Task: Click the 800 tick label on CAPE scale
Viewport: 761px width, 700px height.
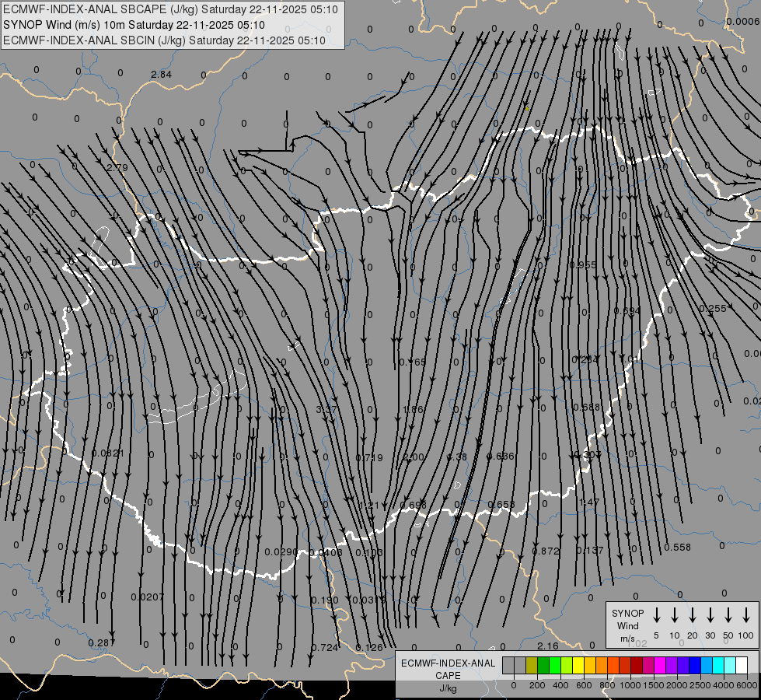Action: point(607,685)
